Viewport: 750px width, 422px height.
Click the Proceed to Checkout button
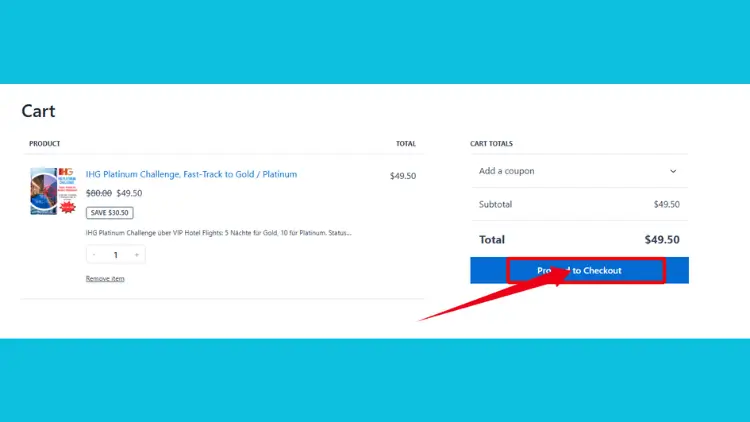point(579,270)
